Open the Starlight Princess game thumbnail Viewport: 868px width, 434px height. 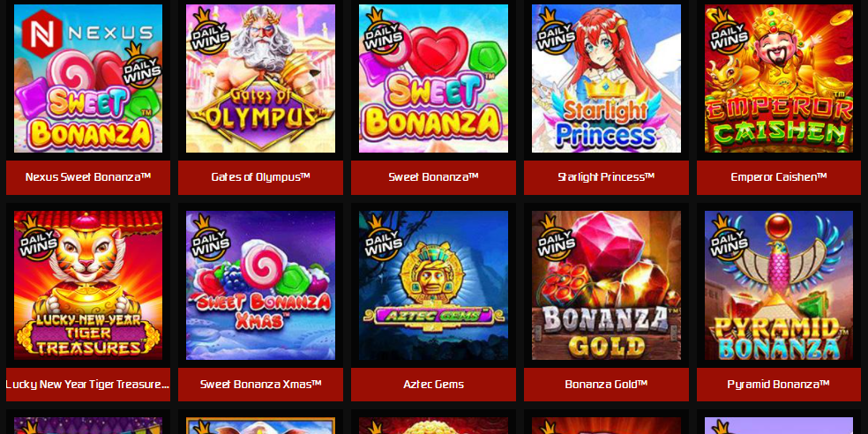pos(606,79)
